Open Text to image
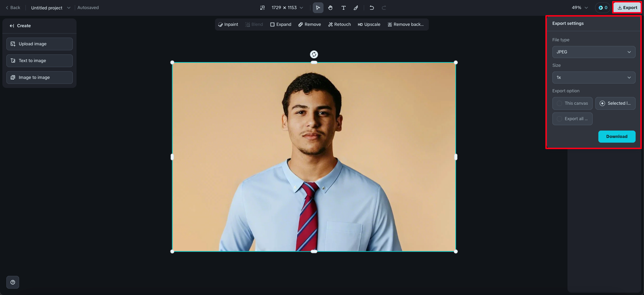Screen dimensions: 644x295 [40, 61]
